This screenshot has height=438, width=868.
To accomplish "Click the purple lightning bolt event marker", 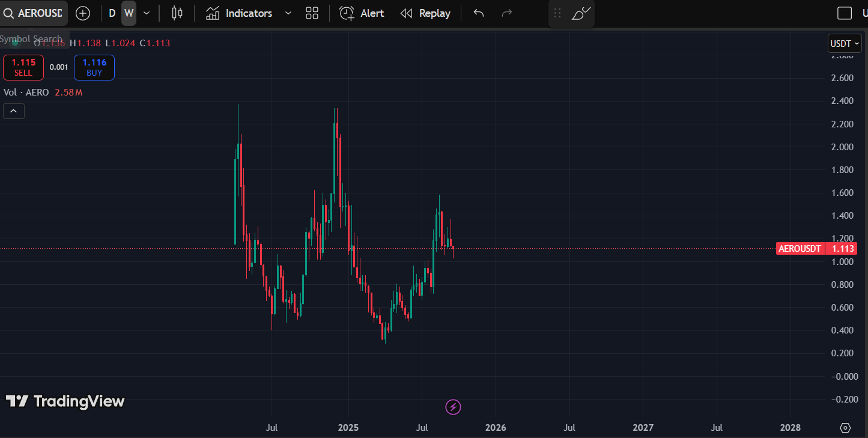I will pos(453,407).
